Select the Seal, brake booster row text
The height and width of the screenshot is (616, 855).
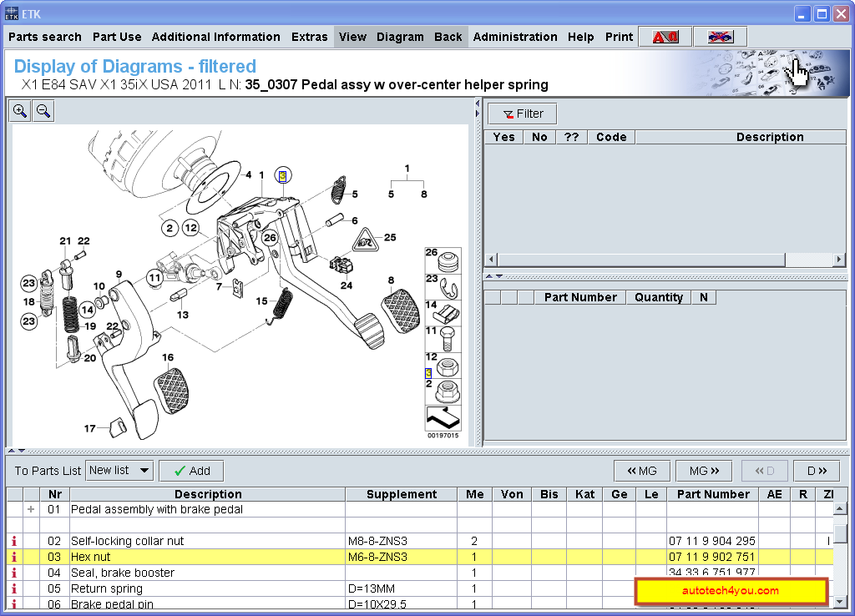coord(123,573)
